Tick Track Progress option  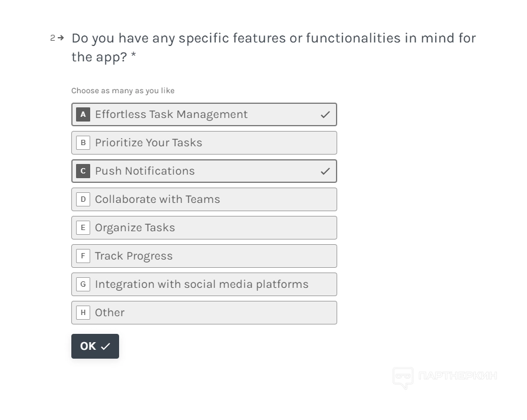point(203,256)
